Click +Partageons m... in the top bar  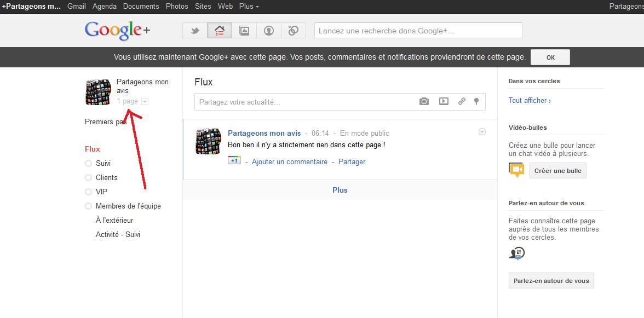[31, 6]
